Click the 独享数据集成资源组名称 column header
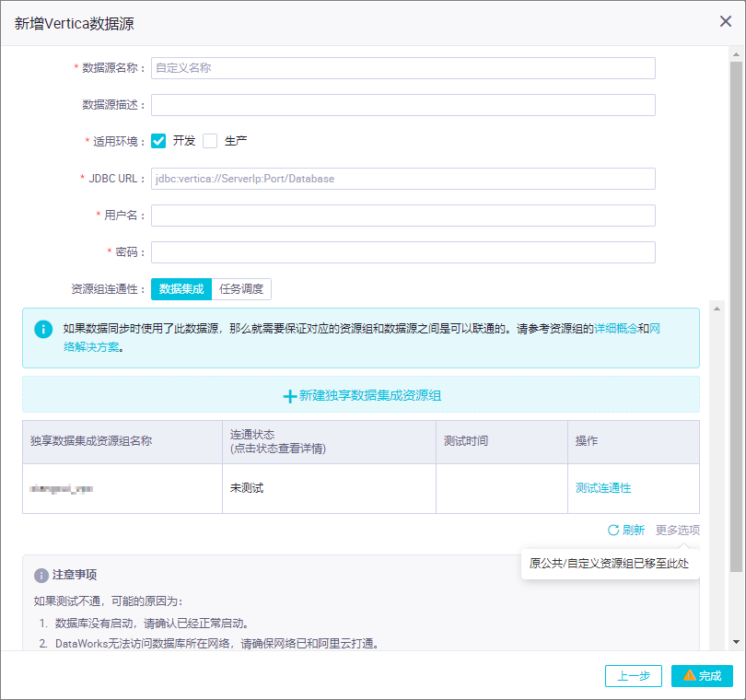 point(122,441)
